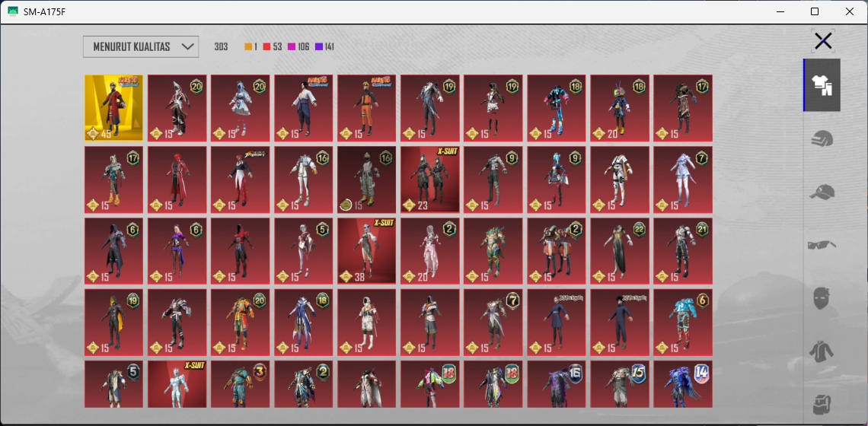Select the outfit with badge 21
This screenshot has width=868, height=426.
pos(682,250)
